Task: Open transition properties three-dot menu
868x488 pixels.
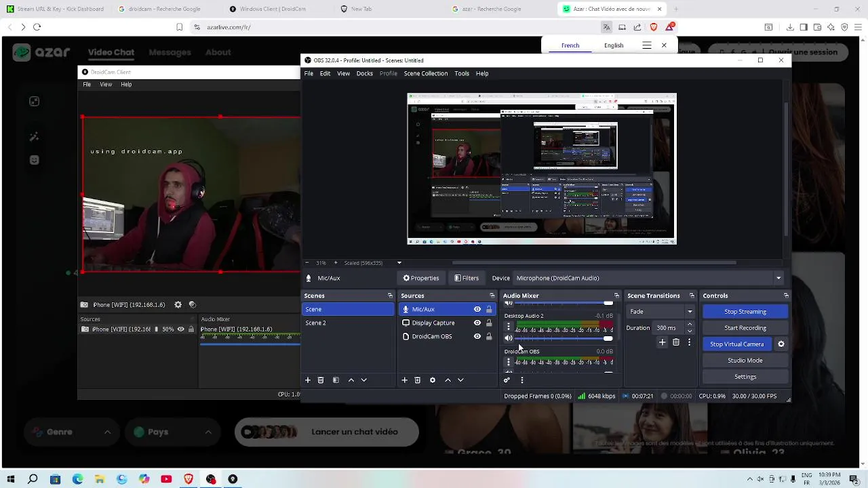Action: coord(689,343)
